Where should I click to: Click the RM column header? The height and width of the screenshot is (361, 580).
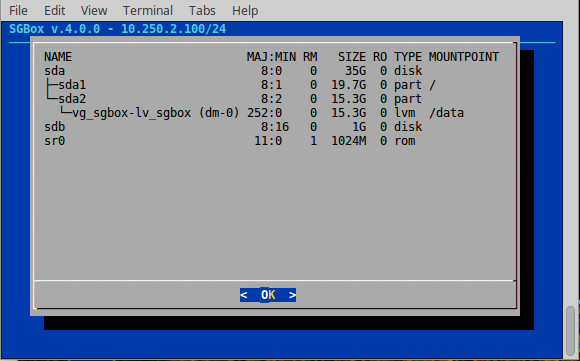click(310, 57)
